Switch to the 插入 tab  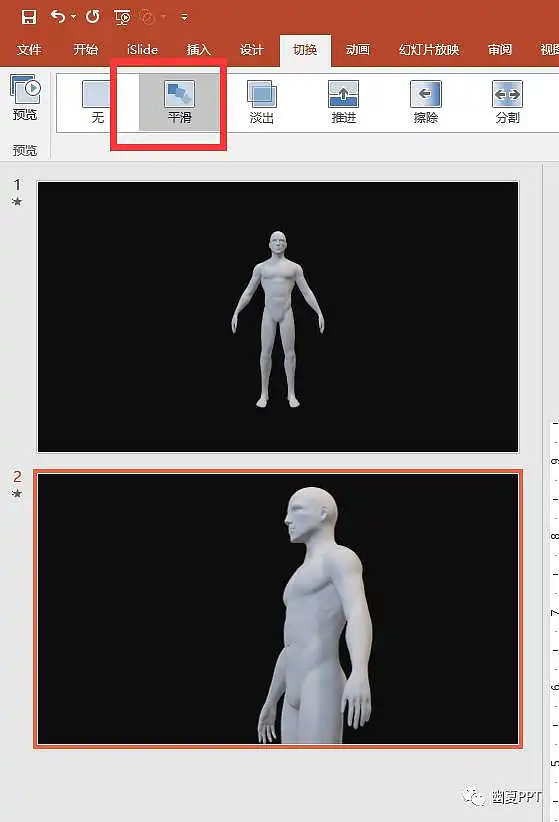[x=199, y=50]
